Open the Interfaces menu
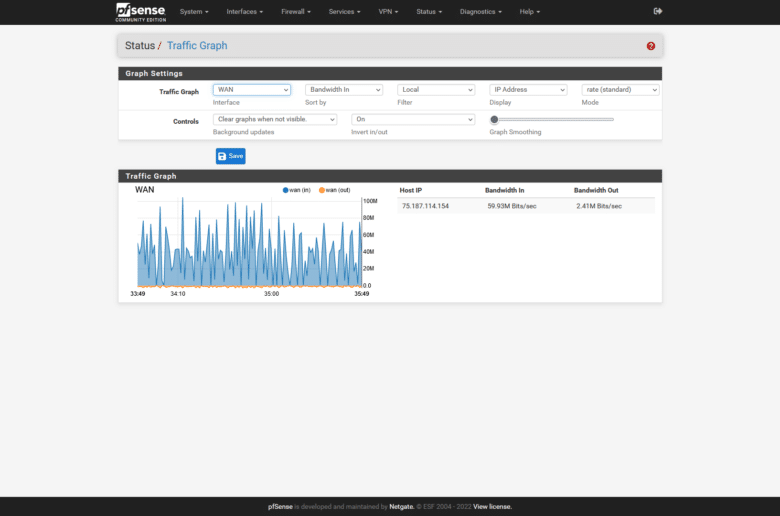Screen dimensions: 780x516 click(x=244, y=11)
